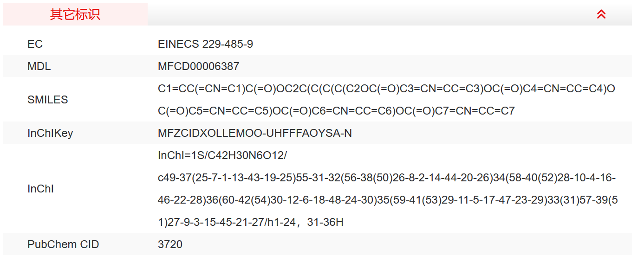Select the MFCD00006387 MDL number

click(198, 66)
